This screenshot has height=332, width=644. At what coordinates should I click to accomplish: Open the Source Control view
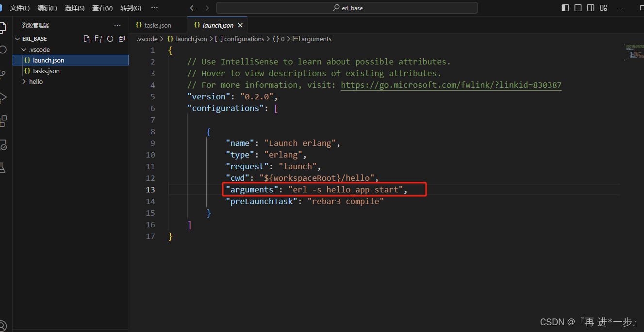pos(4,73)
